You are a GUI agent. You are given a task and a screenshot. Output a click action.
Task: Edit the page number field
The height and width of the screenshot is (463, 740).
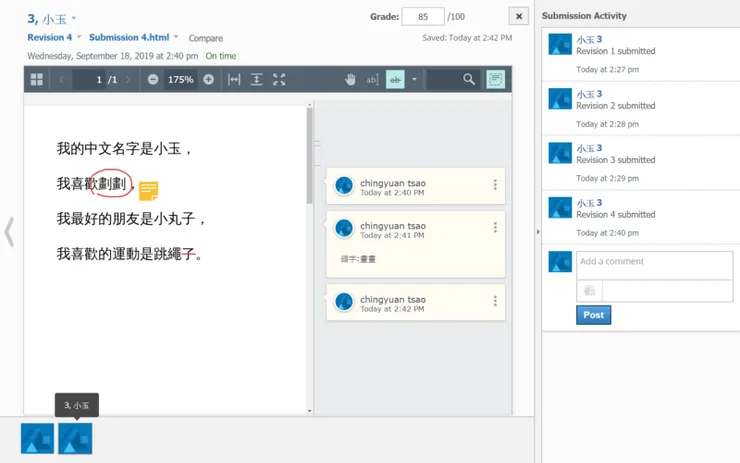point(88,79)
